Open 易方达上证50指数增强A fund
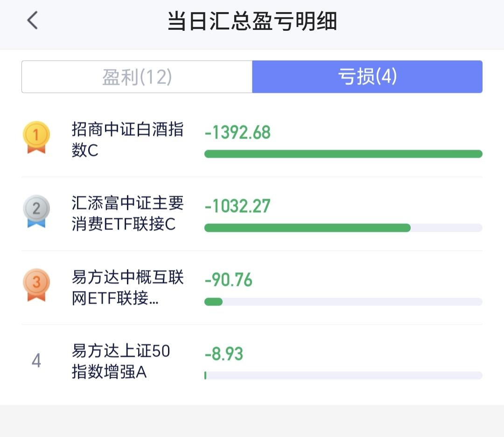This screenshot has height=437, width=504. 121,361
